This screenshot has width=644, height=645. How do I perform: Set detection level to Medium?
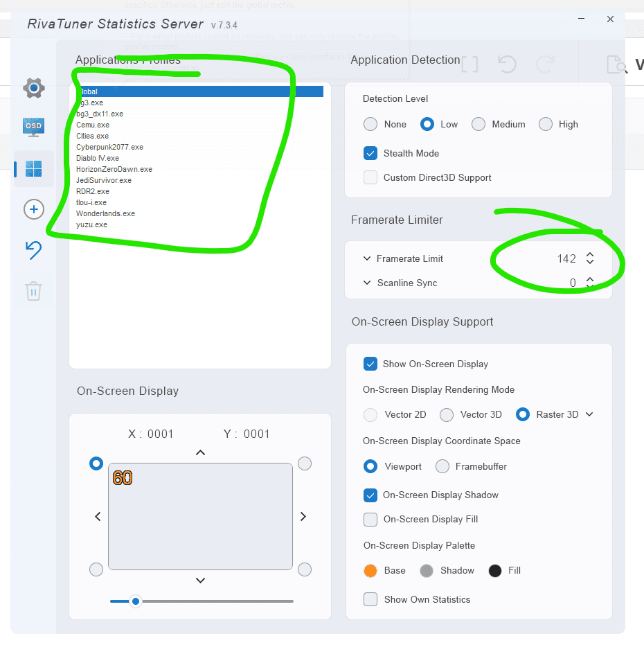(478, 124)
